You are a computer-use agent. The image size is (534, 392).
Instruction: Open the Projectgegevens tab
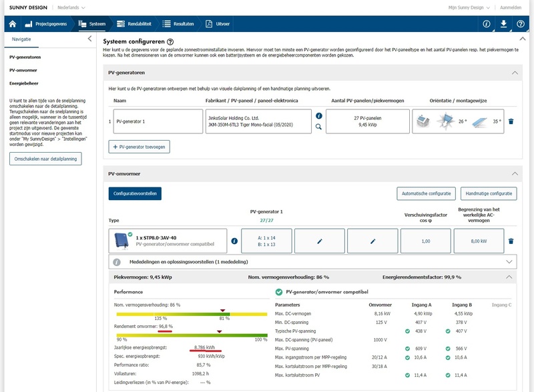pos(47,24)
